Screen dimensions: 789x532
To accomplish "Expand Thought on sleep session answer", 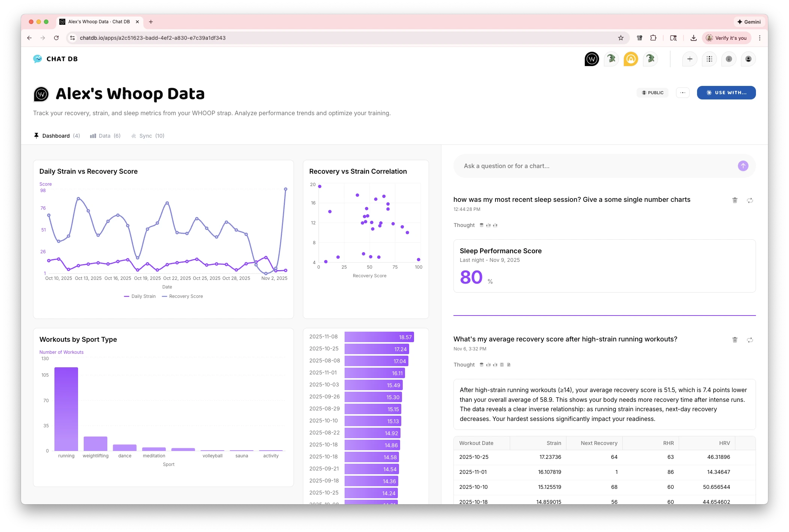I will (464, 225).
